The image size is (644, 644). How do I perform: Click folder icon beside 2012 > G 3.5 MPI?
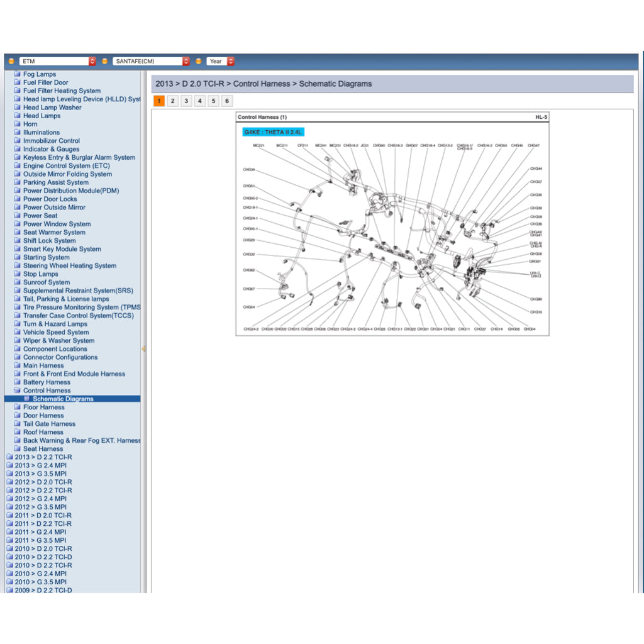click(9, 507)
